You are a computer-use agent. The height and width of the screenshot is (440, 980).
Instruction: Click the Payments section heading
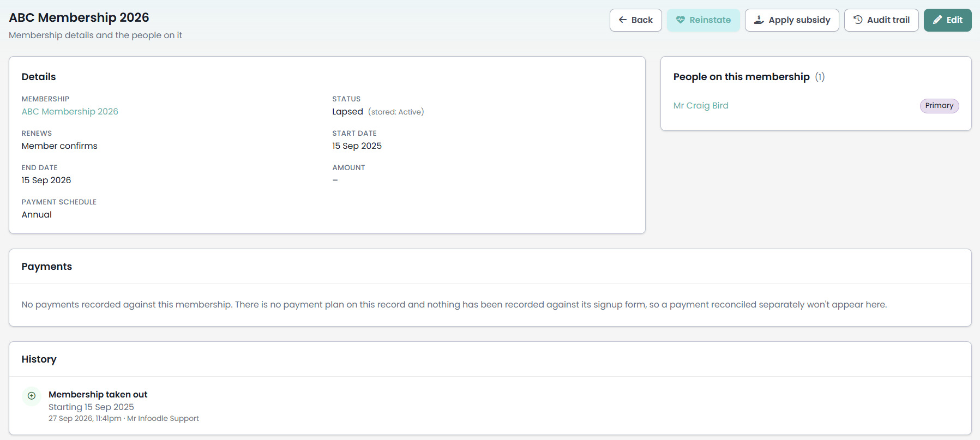pyautogui.click(x=47, y=267)
